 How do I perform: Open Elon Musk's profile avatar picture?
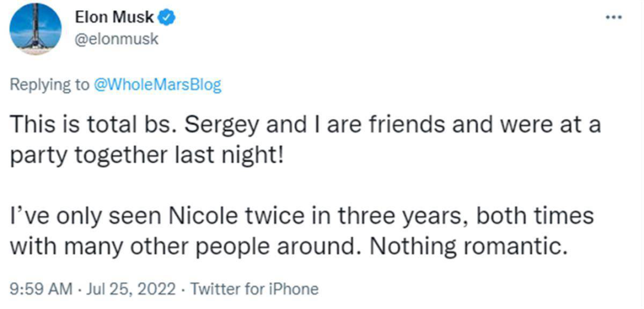tap(36, 29)
